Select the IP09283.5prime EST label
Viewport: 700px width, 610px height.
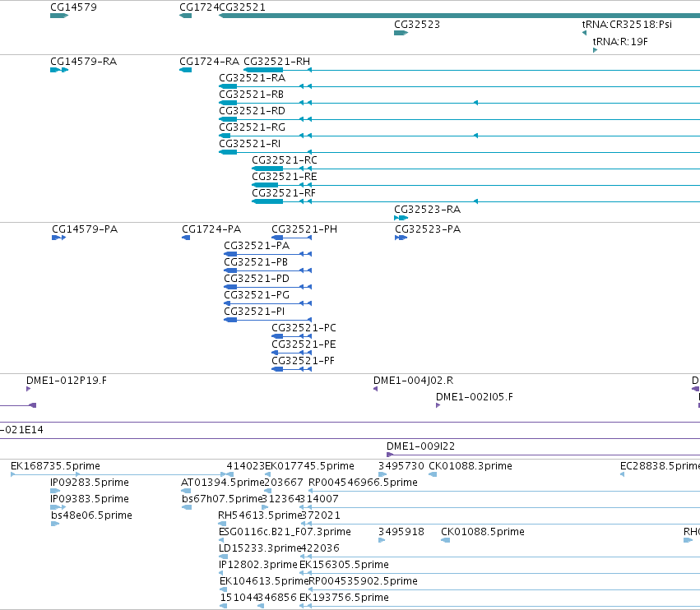(x=90, y=483)
